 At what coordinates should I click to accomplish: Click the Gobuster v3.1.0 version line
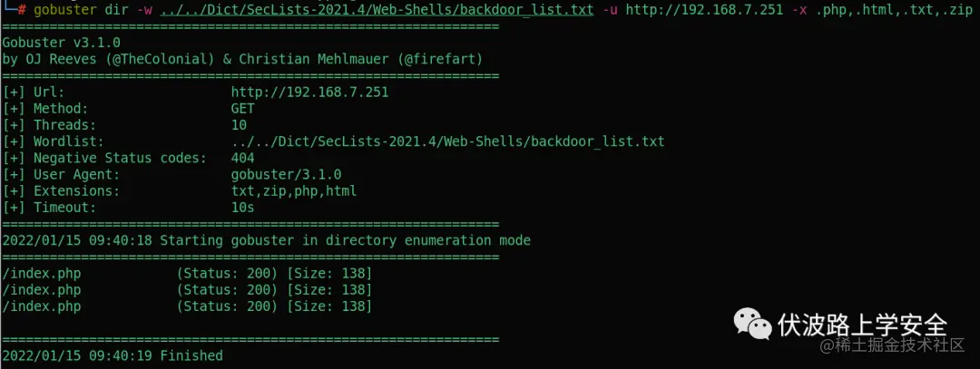[x=62, y=44]
